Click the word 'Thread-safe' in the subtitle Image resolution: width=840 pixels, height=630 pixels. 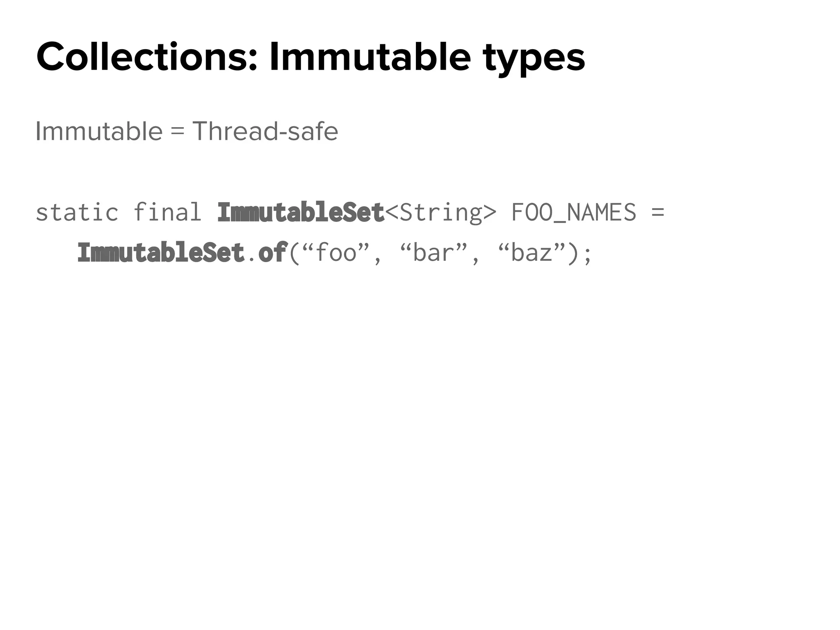(x=265, y=131)
